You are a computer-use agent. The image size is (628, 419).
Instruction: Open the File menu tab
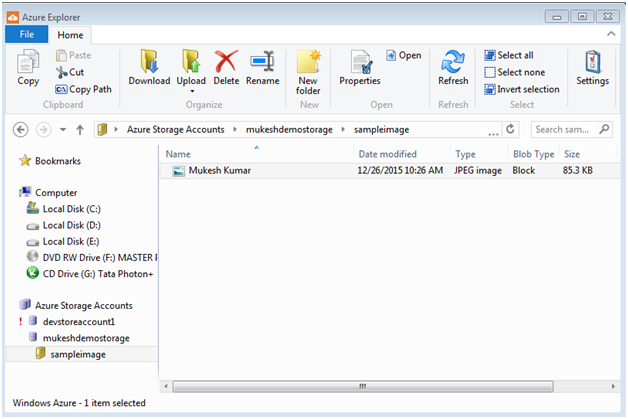point(27,34)
